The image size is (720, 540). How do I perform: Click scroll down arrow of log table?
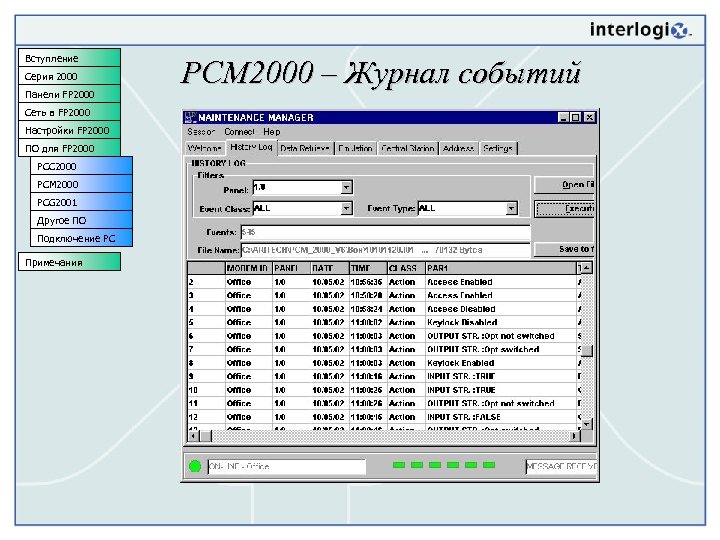pyautogui.click(x=587, y=424)
